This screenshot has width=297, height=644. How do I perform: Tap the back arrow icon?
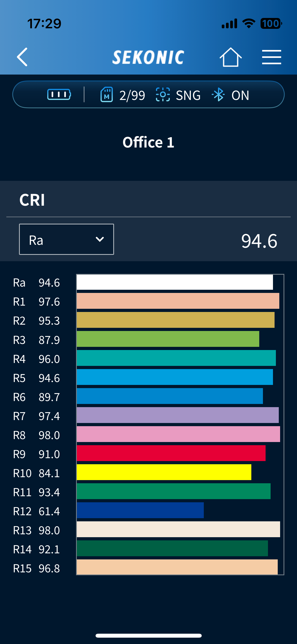click(x=22, y=57)
